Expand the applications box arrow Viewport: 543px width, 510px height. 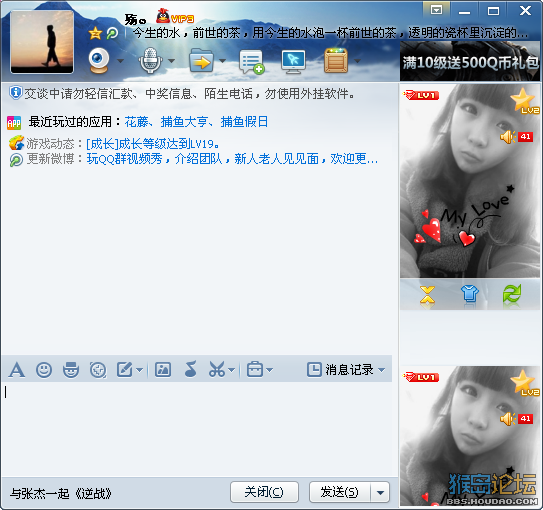click(357, 61)
